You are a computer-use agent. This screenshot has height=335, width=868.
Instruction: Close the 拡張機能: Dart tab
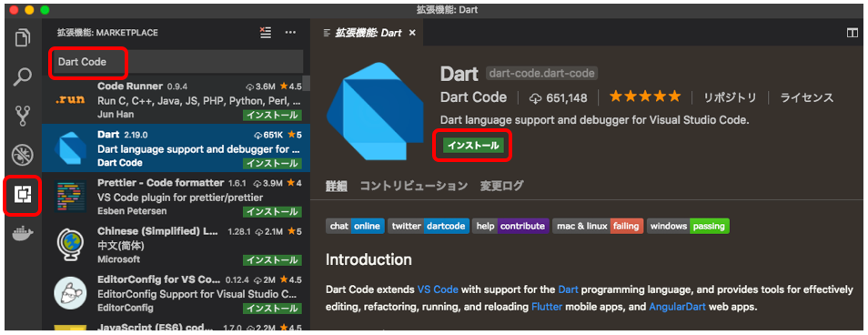[412, 33]
